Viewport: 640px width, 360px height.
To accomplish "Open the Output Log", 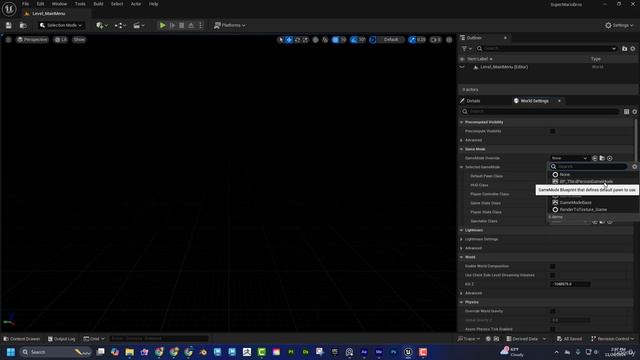I will (62, 339).
